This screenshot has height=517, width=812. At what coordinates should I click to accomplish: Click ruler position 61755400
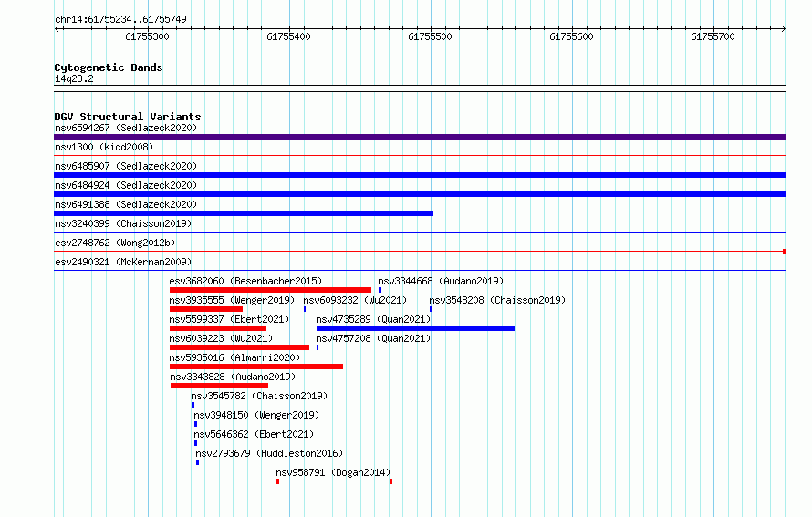(288, 36)
